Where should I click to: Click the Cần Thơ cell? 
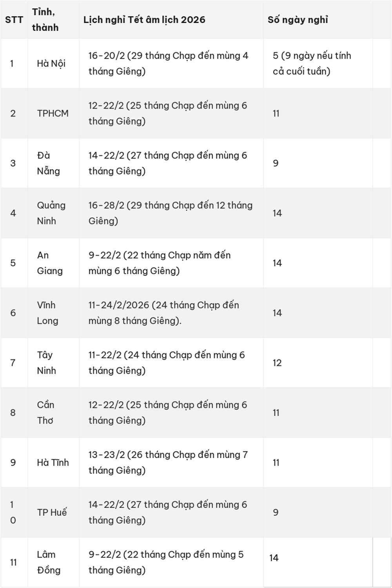[45, 412]
